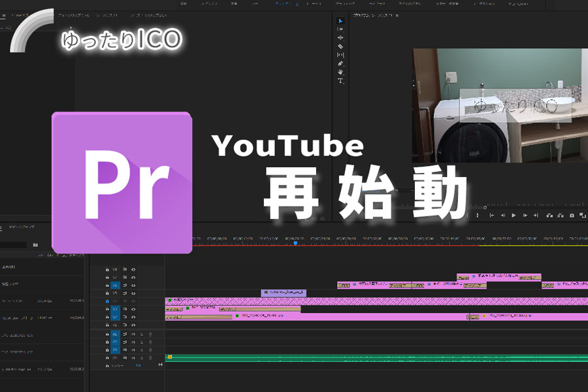Go to Out point in monitor

[536, 216]
